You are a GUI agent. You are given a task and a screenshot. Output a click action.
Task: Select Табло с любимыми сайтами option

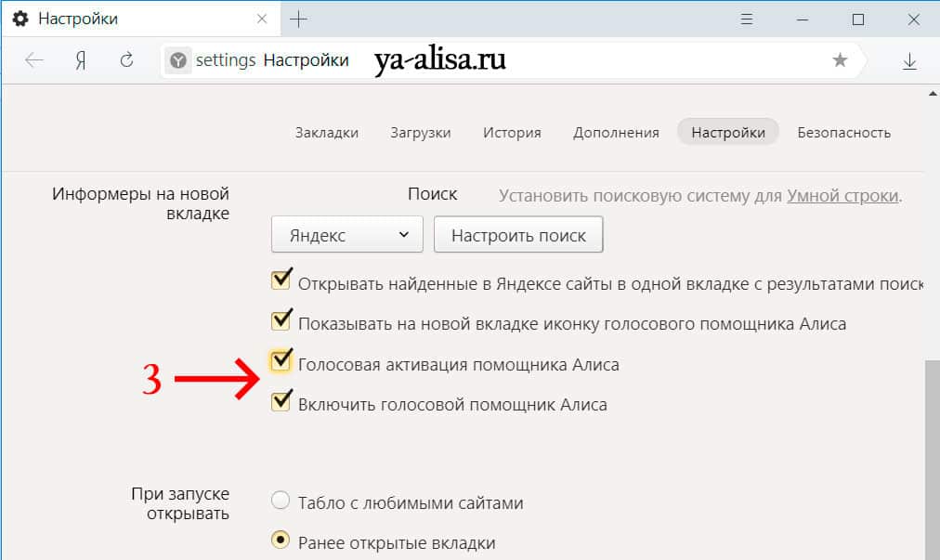(x=281, y=500)
